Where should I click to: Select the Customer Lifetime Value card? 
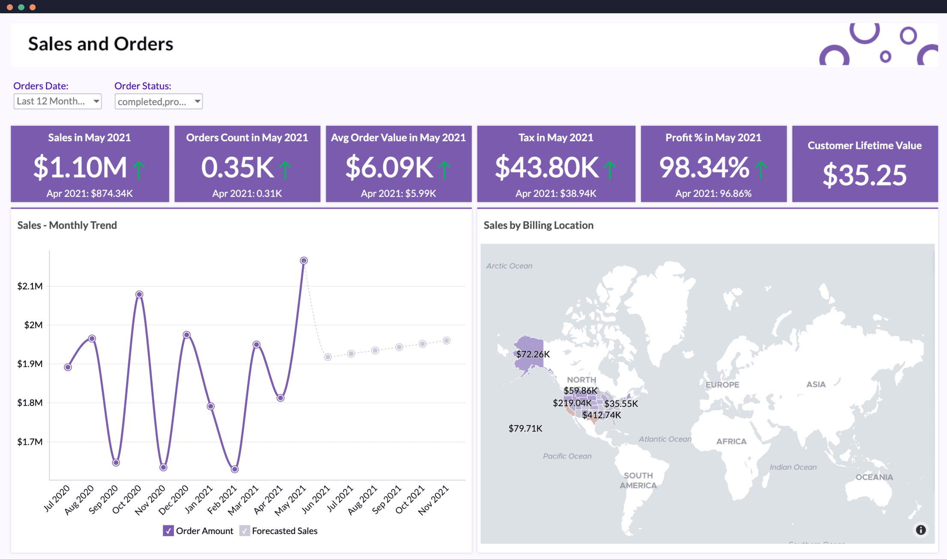click(865, 164)
